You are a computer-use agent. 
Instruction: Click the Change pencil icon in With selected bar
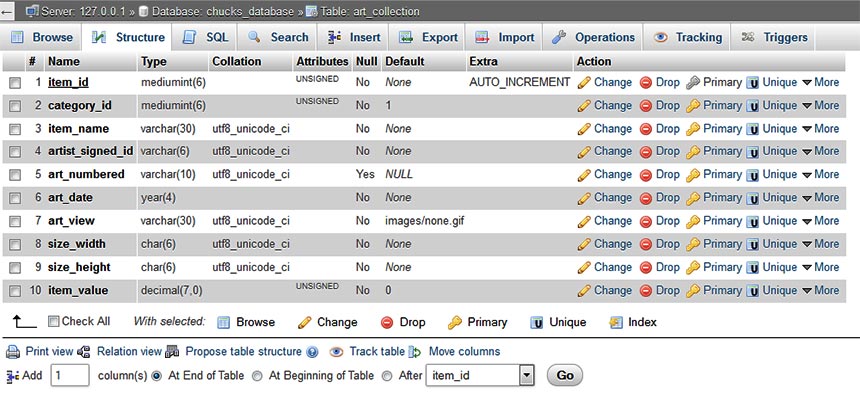(x=304, y=323)
